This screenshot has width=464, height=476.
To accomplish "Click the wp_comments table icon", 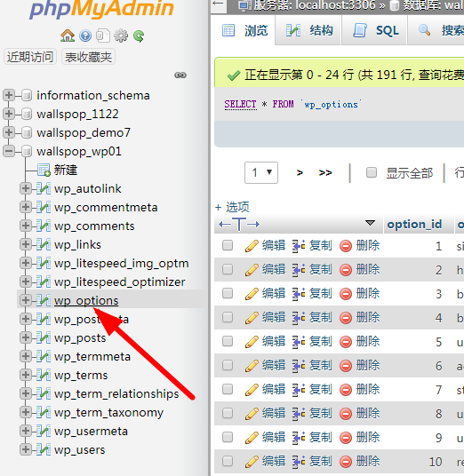I will pyautogui.click(x=44, y=226).
